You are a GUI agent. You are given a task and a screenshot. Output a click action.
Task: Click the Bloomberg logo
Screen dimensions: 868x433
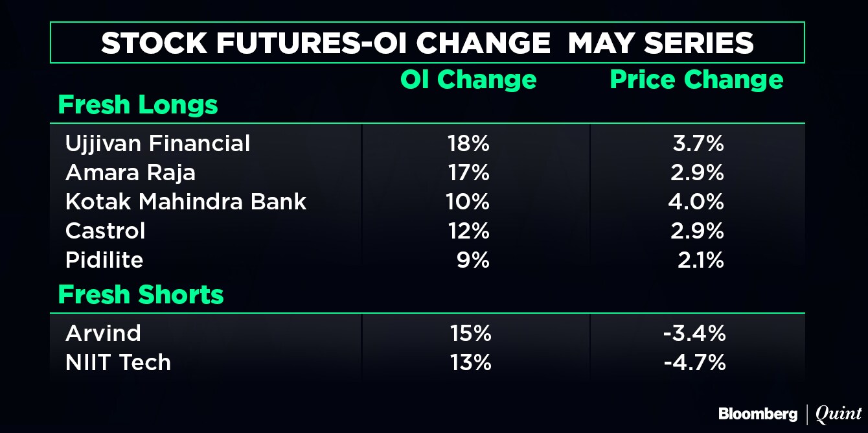pyautogui.click(x=757, y=414)
